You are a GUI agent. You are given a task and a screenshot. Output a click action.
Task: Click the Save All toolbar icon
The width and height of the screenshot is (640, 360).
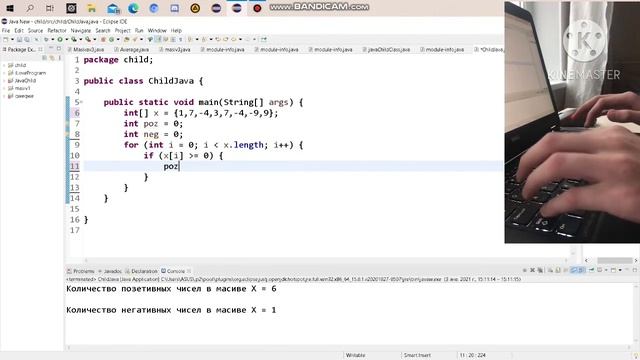pyautogui.click(x=27, y=40)
